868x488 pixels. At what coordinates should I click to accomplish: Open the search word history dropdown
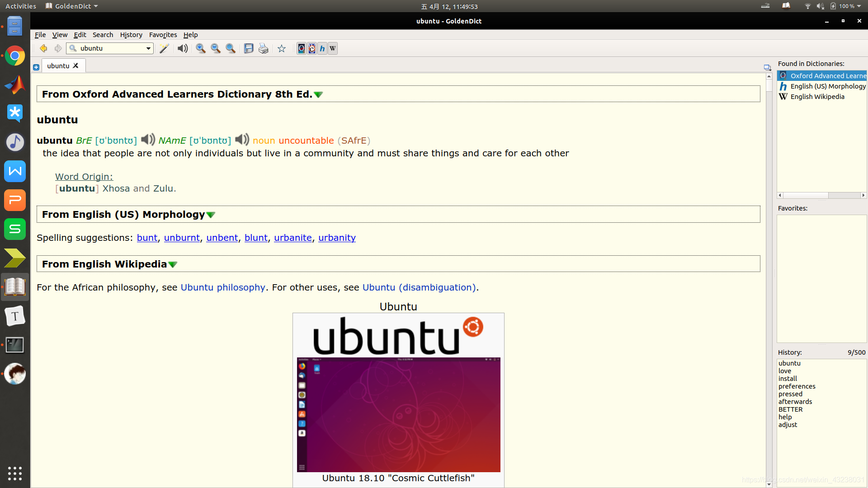tap(148, 48)
